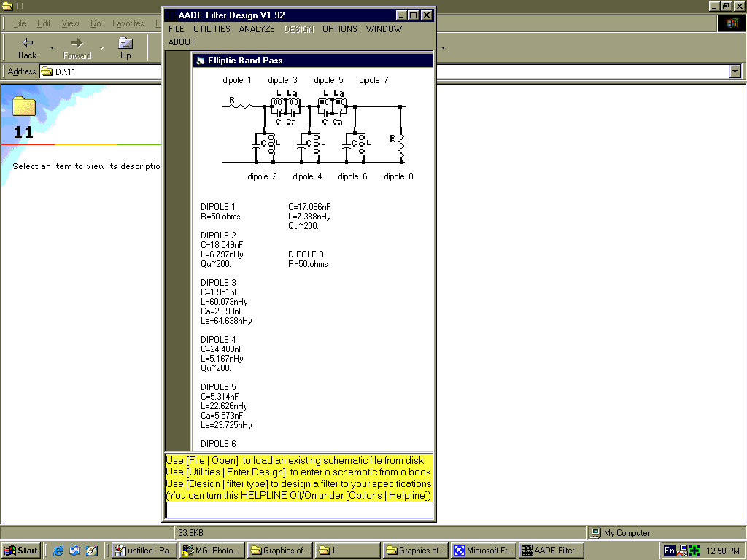Click the Show Desktop quick launch icon
747x560 pixels.
point(92,551)
